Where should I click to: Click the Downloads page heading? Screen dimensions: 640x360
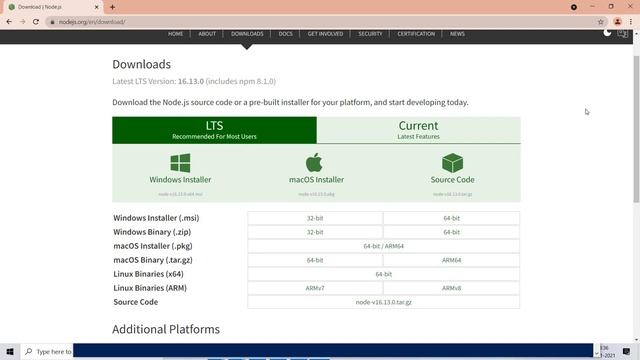[142, 64]
